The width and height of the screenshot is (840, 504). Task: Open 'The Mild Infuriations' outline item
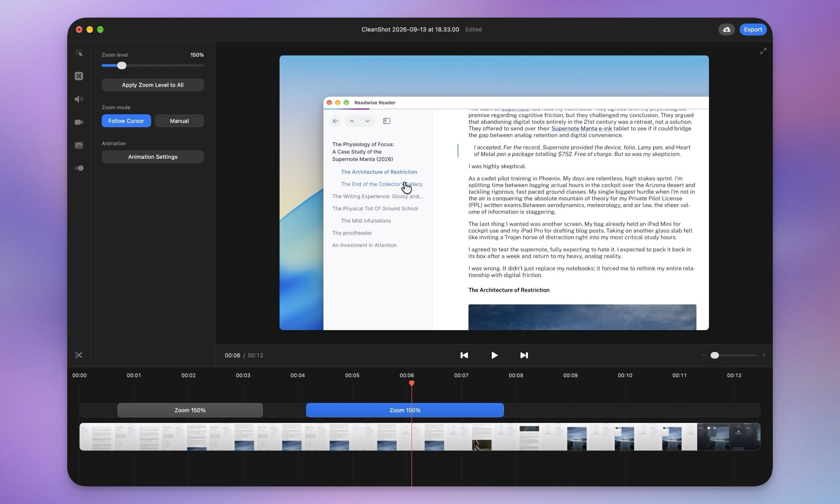366,221
